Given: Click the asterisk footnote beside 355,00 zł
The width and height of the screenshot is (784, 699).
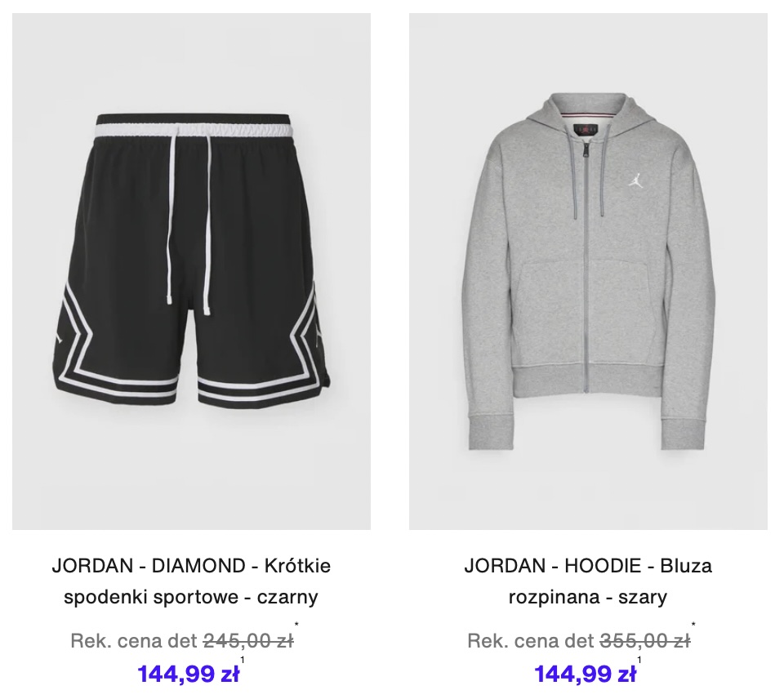Looking at the screenshot, I should tap(693, 625).
